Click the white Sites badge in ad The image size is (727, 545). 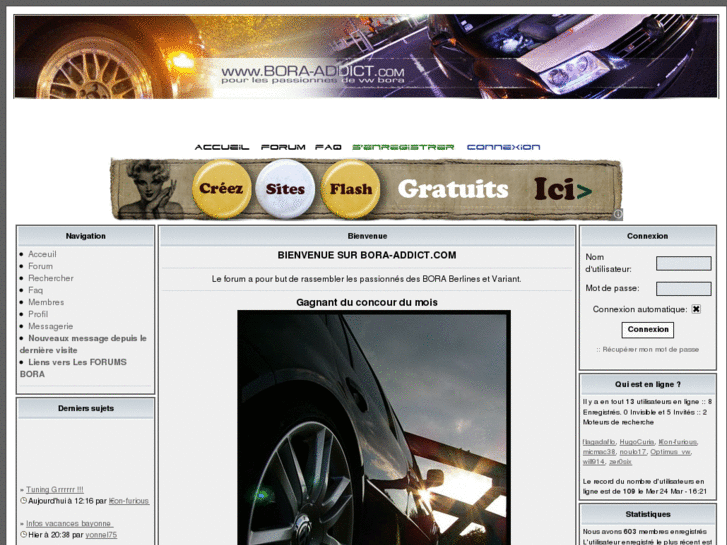coord(285,189)
